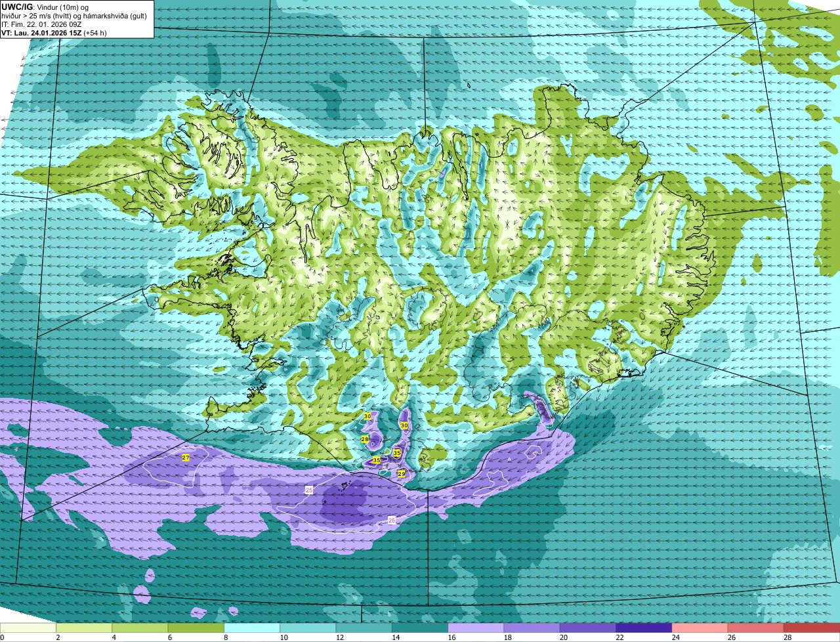Click the header line 'UWC/IG: Vindur (10m) og'
The width and height of the screenshot is (840, 642).
(45, 7)
